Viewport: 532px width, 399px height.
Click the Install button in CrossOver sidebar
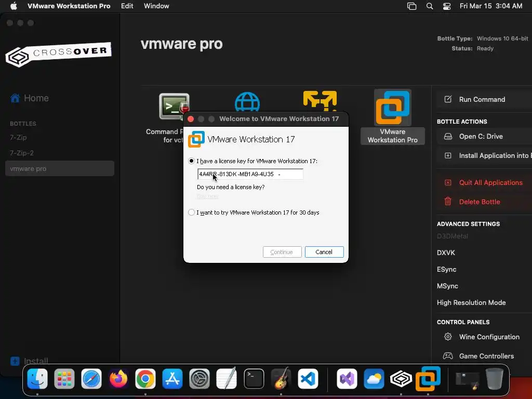pyautogui.click(x=29, y=361)
